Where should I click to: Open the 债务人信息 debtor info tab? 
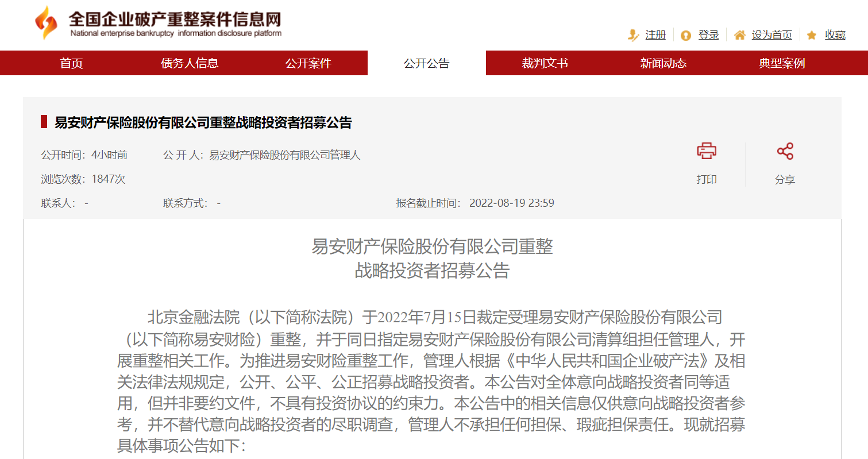pyautogui.click(x=190, y=63)
